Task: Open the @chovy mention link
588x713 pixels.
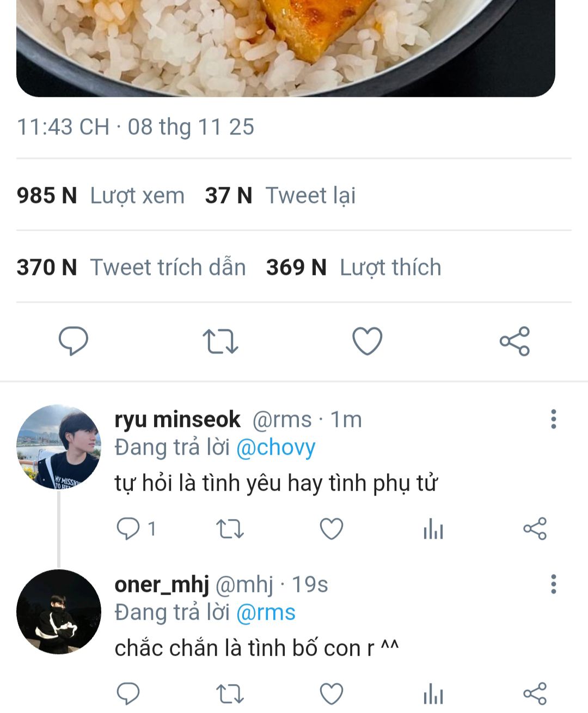Action: point(275,448)
